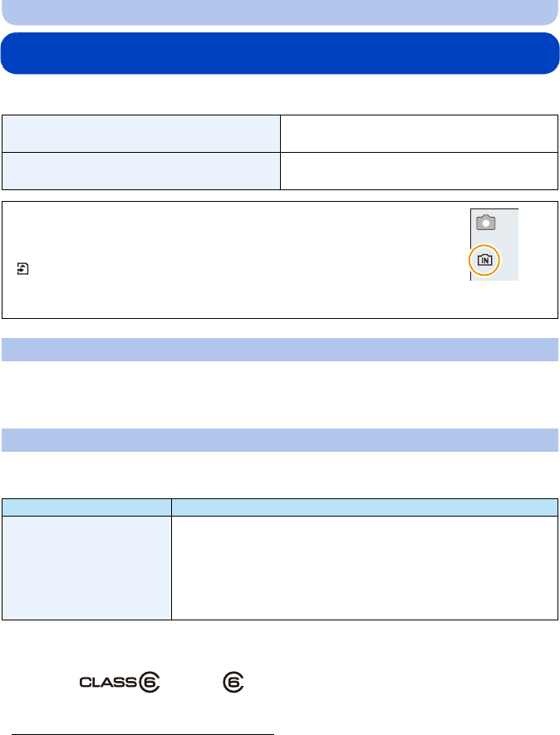This screenshot has width=560, height=735.
Task: Click the light blue header strip at the page top
Action: pos(279,12)
